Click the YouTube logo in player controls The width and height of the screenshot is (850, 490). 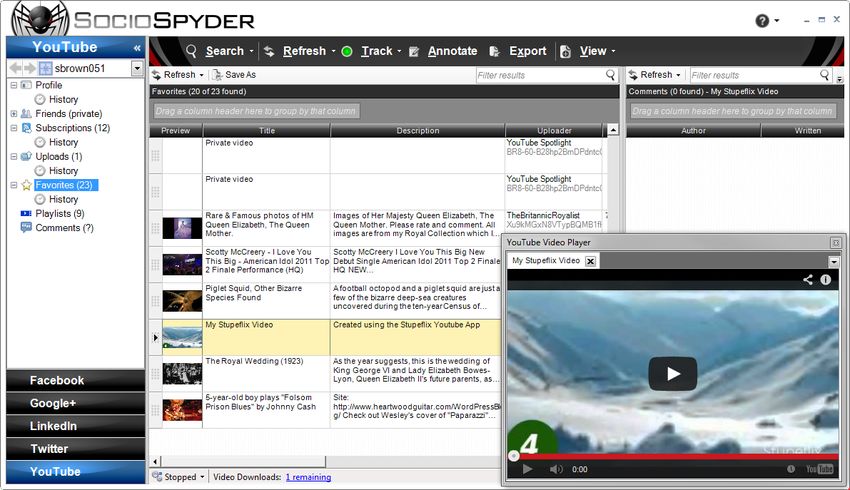(820, 469)
